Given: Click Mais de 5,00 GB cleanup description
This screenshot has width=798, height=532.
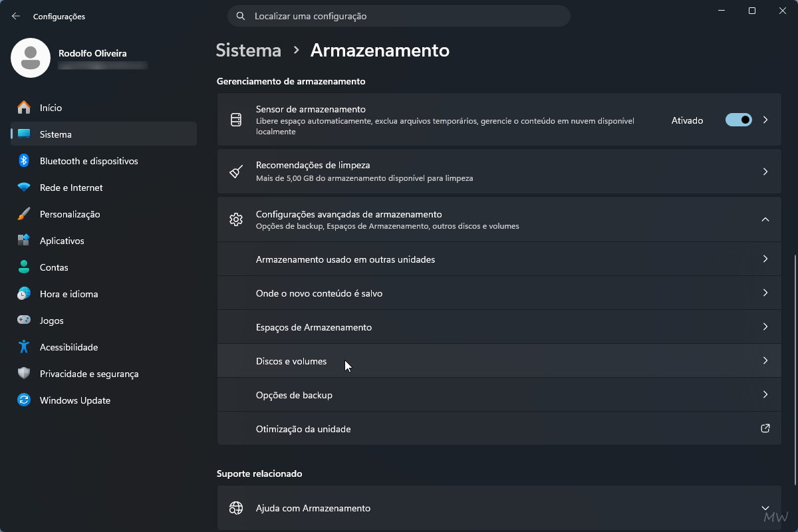Looking at the screenshot, I should (x=364, y=178).
